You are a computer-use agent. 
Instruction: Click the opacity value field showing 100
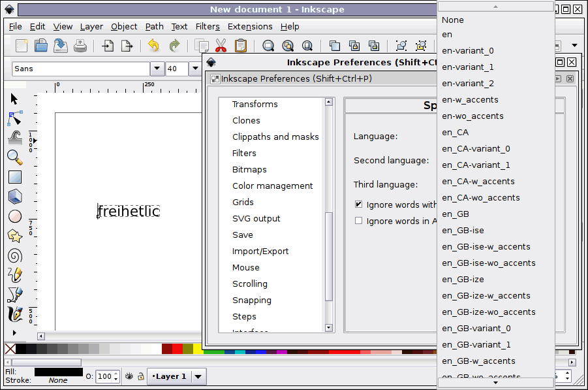click(x=104, y=376)
